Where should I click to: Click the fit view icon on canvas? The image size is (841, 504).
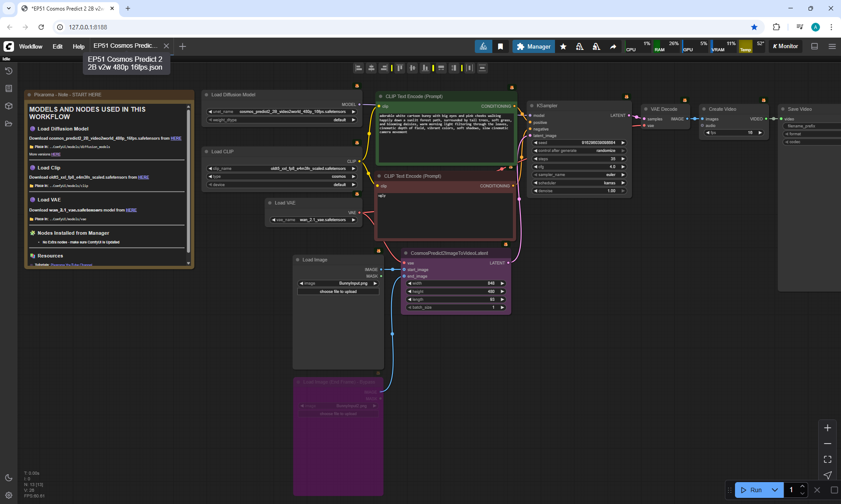827,459
